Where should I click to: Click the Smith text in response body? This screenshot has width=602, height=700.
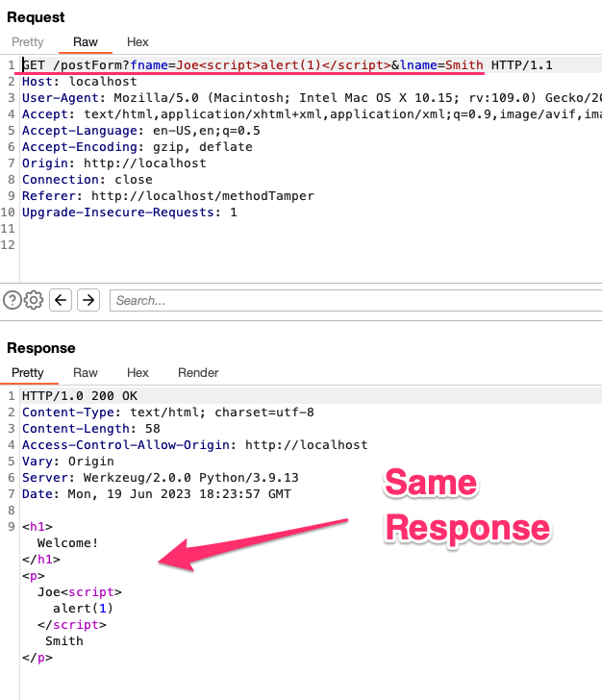tap(64, 641)
